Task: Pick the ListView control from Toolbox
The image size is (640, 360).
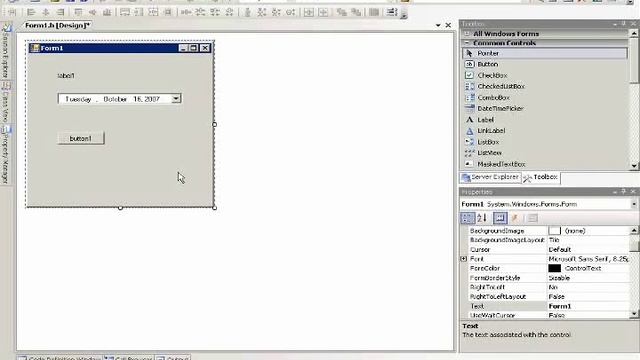Action: (x=545, y=153)
